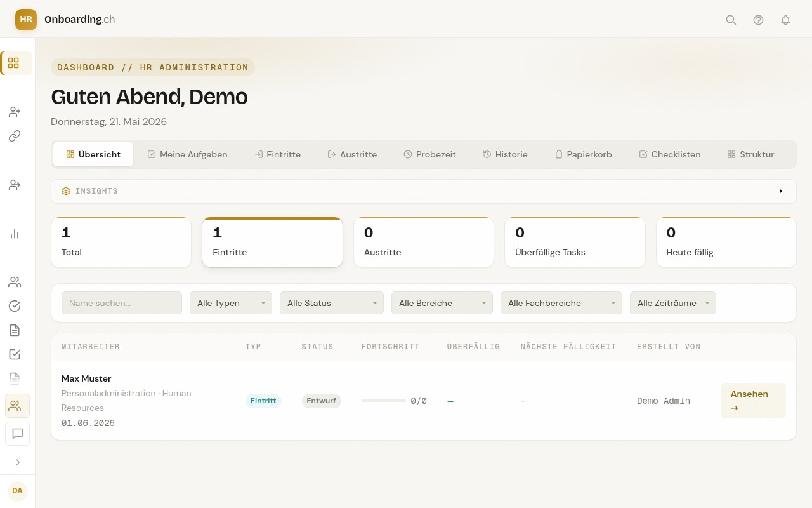Click the dark document sidebar icon

point(15,330)
